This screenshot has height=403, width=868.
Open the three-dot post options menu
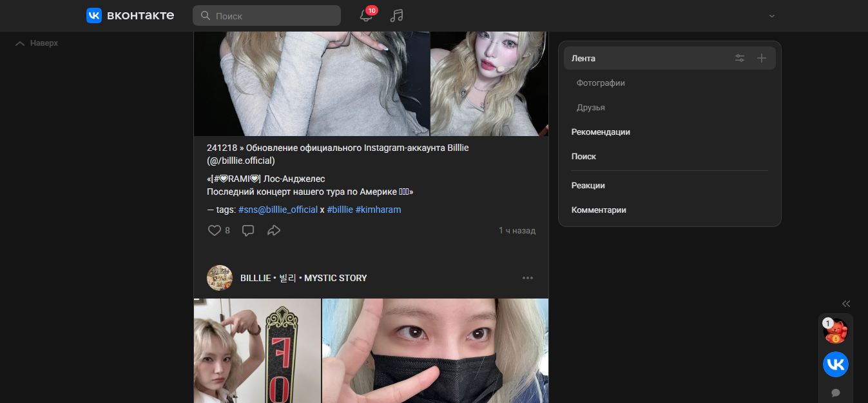528,278
